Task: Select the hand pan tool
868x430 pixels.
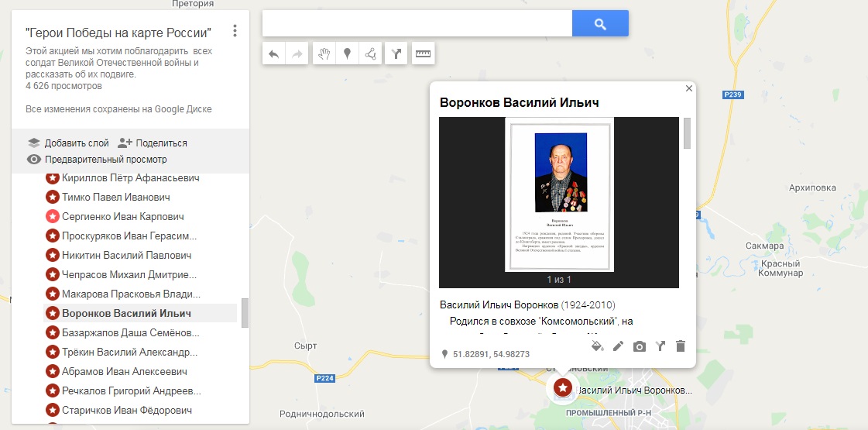Action: click(x=324, y=53)
